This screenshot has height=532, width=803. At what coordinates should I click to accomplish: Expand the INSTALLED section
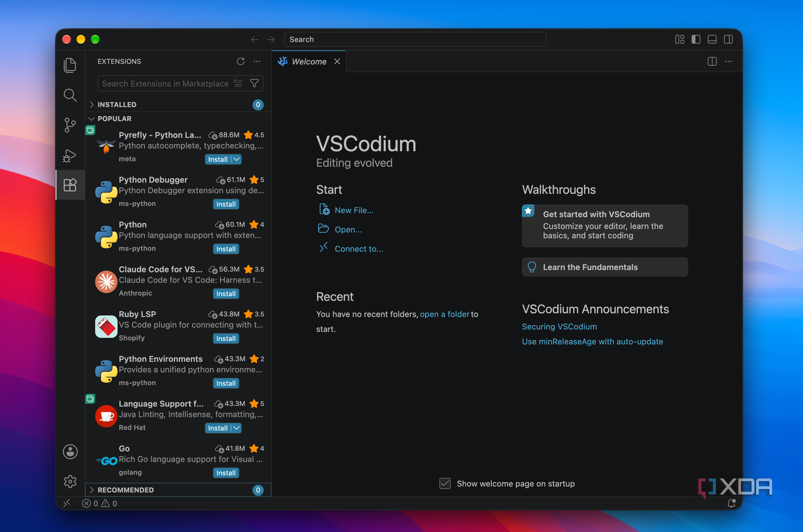178,105
